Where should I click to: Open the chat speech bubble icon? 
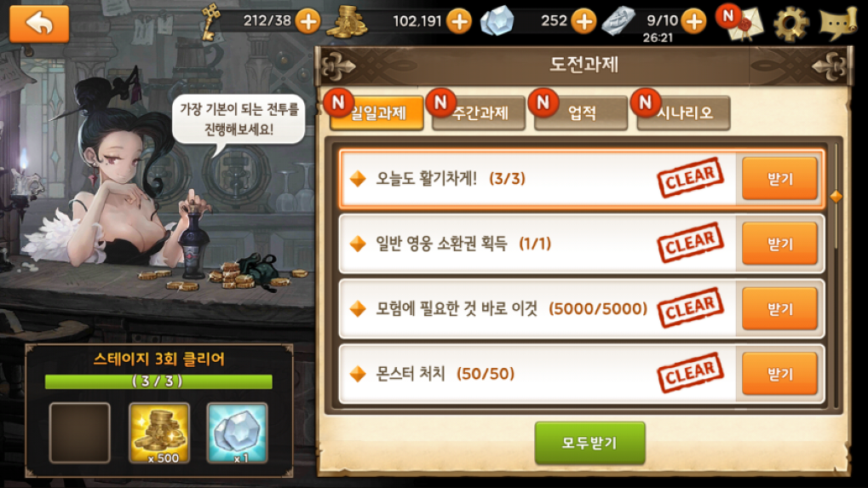pos(838,25)
